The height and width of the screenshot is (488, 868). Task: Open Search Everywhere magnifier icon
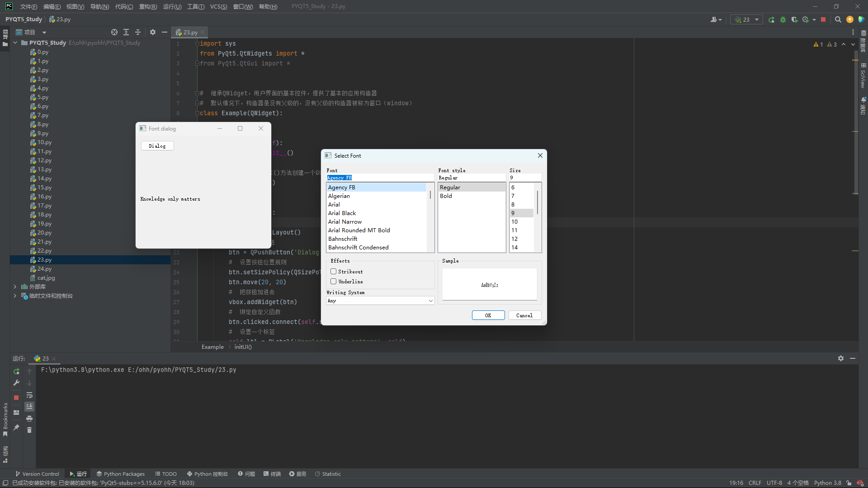tap(838, 19)
